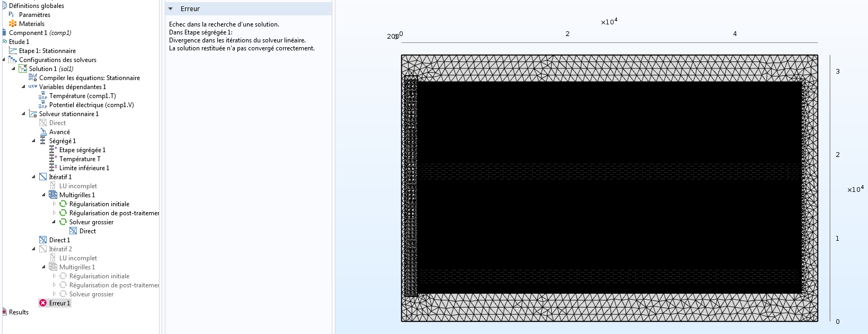Image resolution: width=868 pixels, height=334 pixels.
Task: Select the Limite inférieure 1 icon
Action: 52,168
